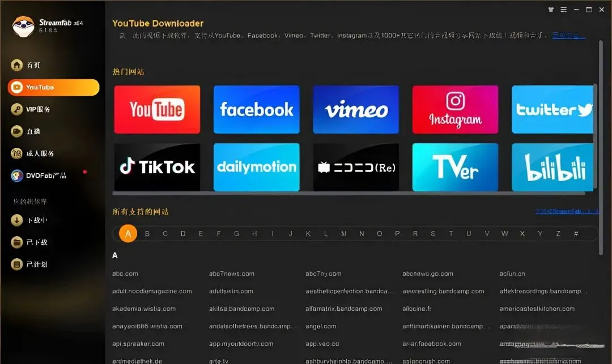
Task: Open the Vimeo site tile
Action: coord(356,109)
